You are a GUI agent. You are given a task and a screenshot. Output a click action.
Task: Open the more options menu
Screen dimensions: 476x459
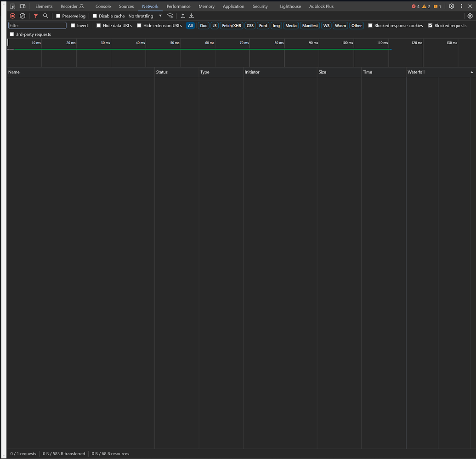[x=461, y=6]
